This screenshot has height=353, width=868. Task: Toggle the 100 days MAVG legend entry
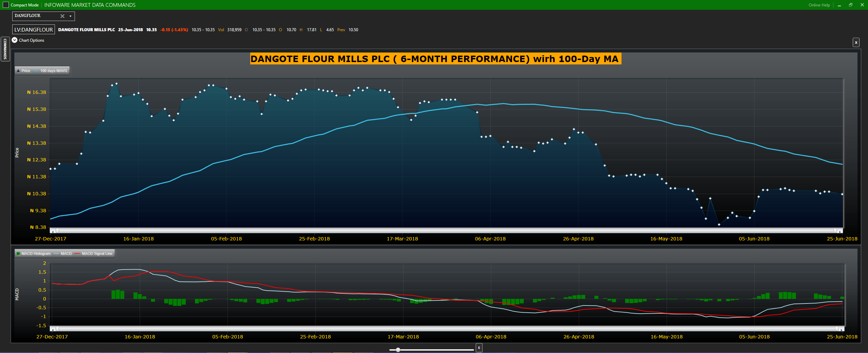(x=51, y=71)
